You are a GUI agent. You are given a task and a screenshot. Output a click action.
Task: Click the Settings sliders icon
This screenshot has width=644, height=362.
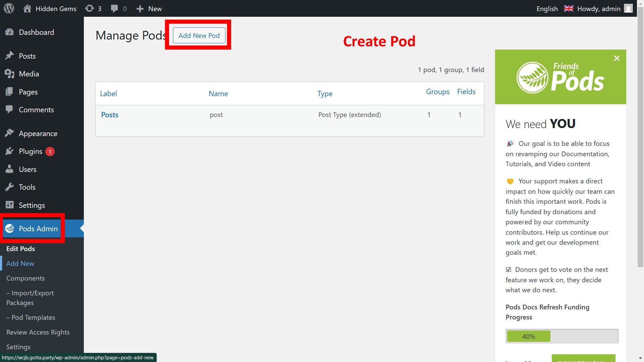(x=9, y=205)
